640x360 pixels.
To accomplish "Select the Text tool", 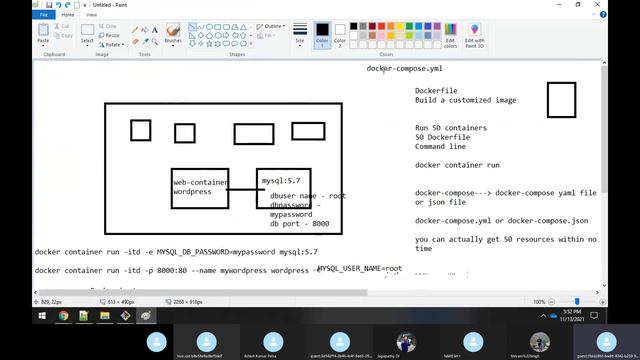I will tap(155, 30).
